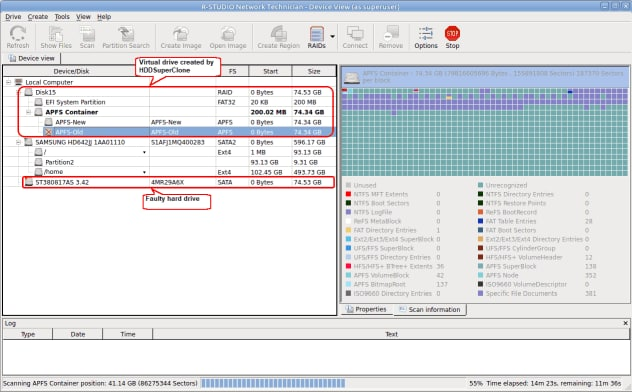Click the SAMSUNG HD642JJ disk icon
632x392 pixels.
tap(29, 142)
